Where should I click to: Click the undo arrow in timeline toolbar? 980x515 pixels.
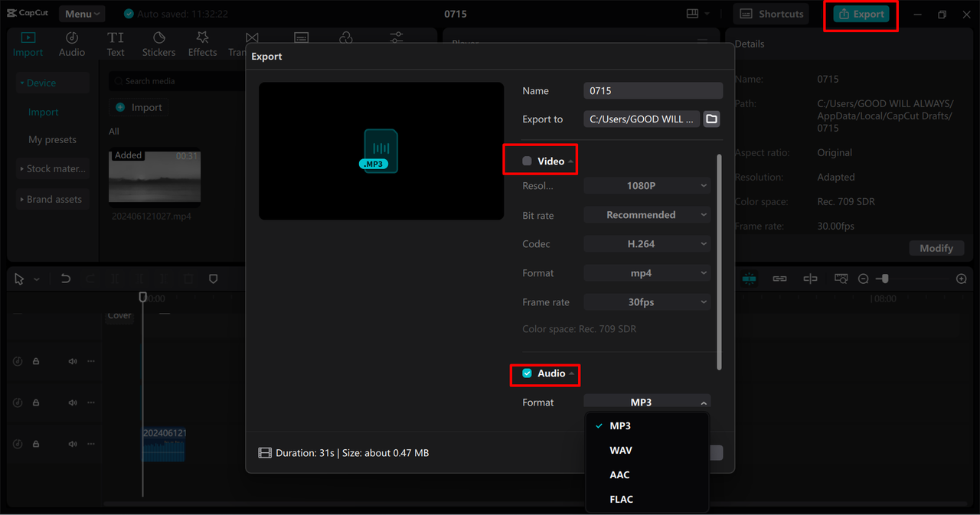click(66, 279)
